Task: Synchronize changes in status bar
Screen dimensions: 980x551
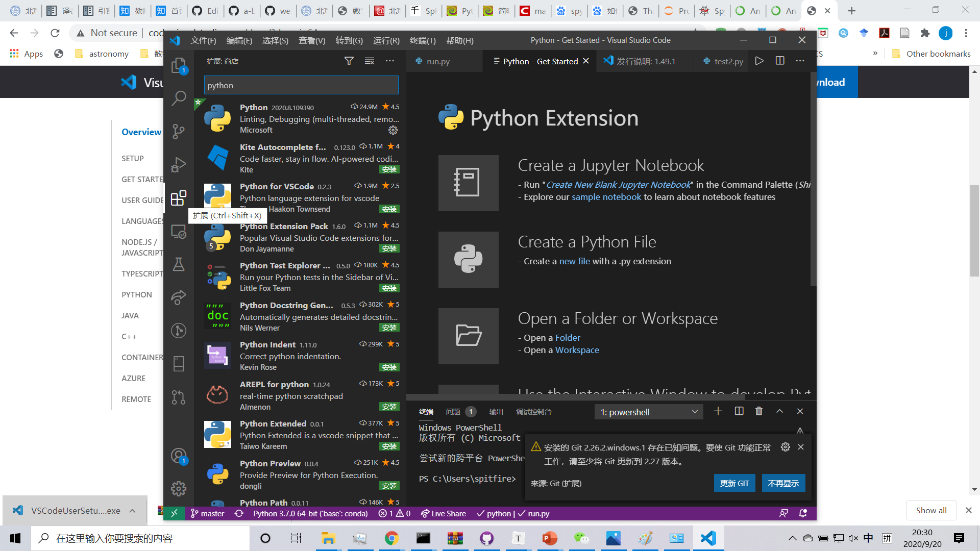Action: [x=239, y=514]
